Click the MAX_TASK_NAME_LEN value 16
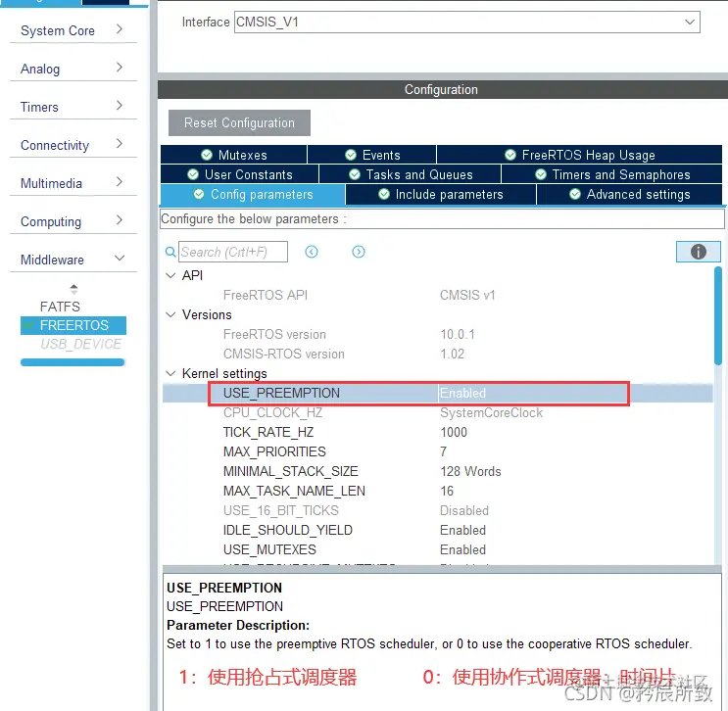Image resolution: width=728 pixels, height=711 pixels. tap(447, 491)
